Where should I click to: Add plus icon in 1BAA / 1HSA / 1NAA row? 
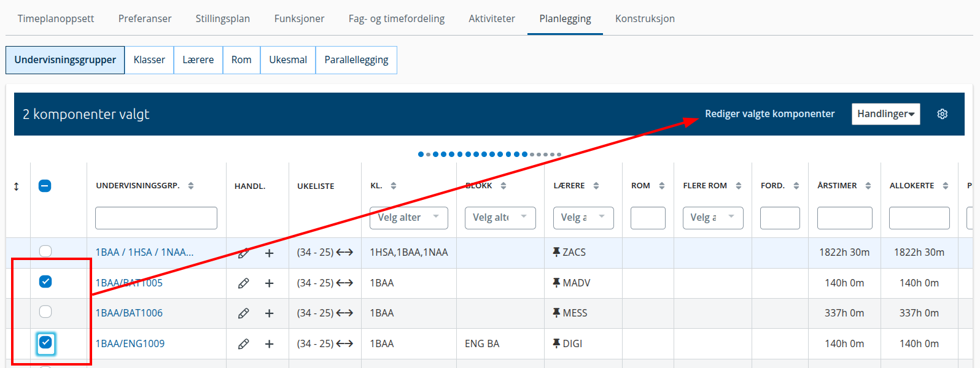pos(269,253)
